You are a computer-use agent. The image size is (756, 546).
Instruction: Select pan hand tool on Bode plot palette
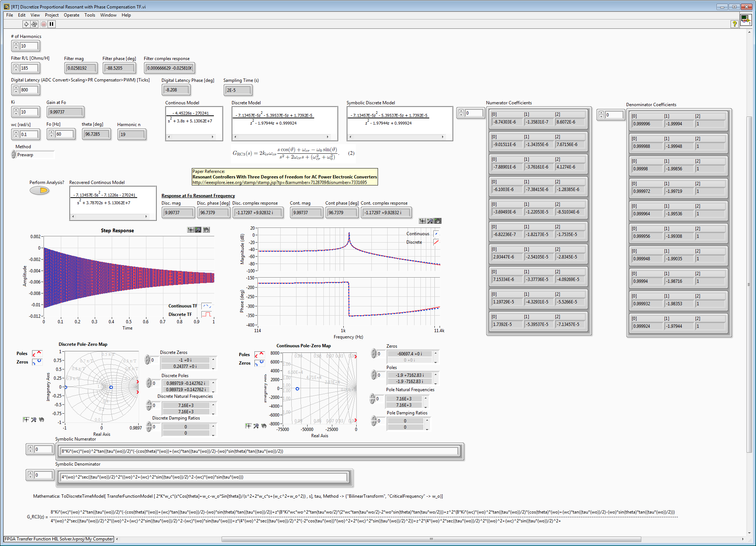pyautogui.click(x=438, y=221)
